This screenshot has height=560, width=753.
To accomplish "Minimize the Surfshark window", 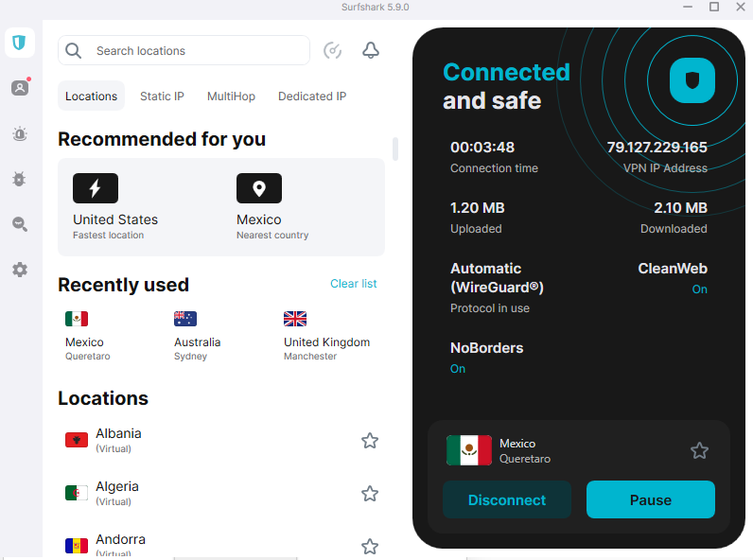I will pyautogui.click(x=688, y=7).
